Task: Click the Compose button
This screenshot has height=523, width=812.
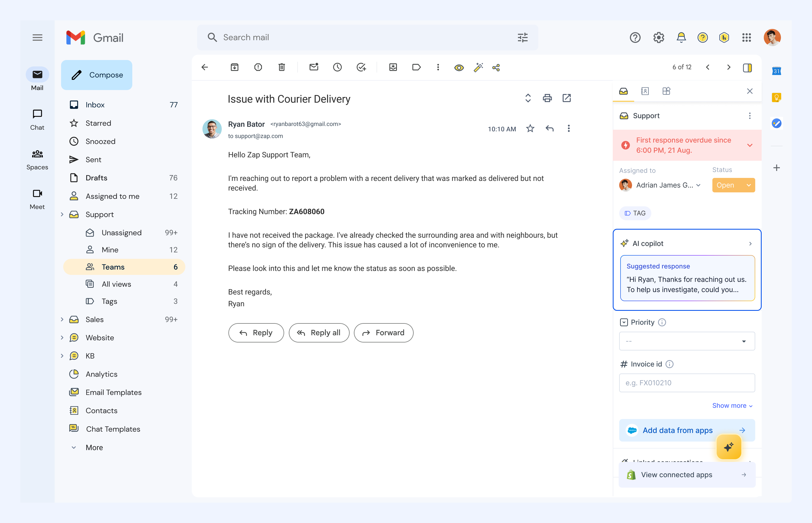Action: (97, 75)
